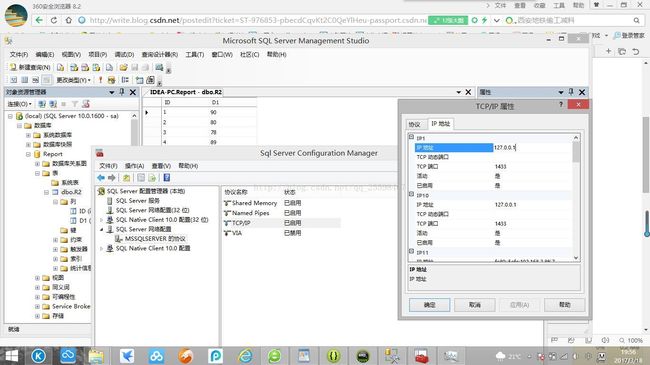Click the 取消 button in TCP/IP properties
650x365 pixels.
[x=475, y=305]
